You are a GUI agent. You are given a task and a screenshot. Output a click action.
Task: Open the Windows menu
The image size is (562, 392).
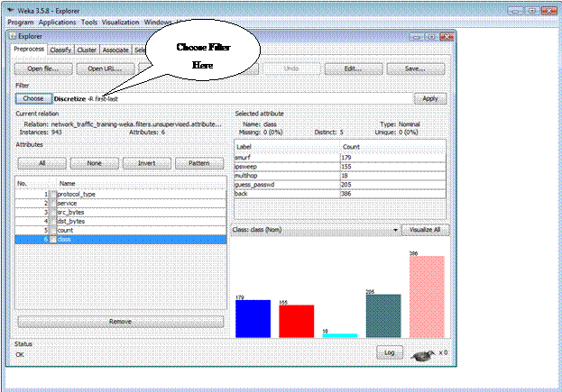coord(158,23)
